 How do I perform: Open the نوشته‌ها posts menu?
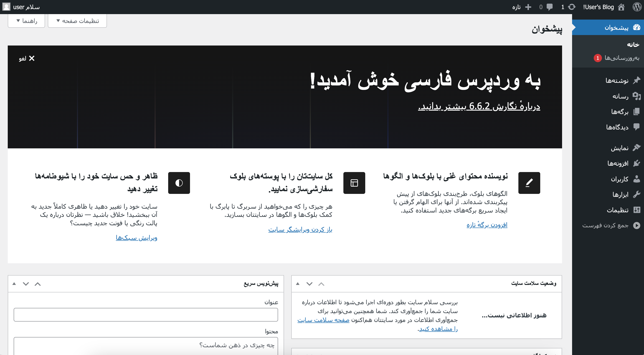(616, 81)
